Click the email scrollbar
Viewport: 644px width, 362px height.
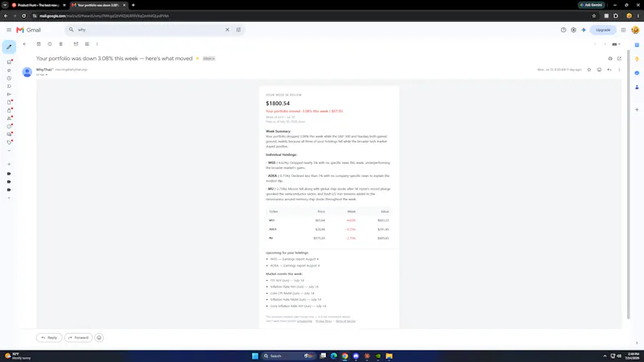tap(629, 185)
